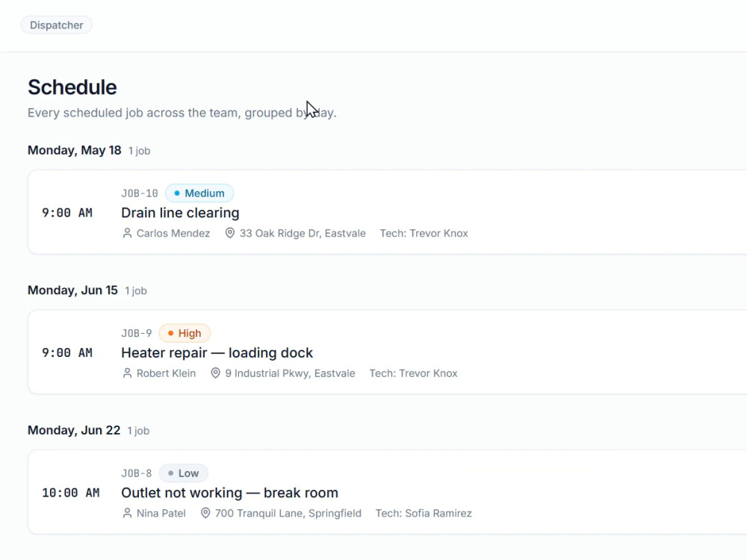Click the 1 job count beside May 18
This screenshot has height=560, width=747.
139,151
